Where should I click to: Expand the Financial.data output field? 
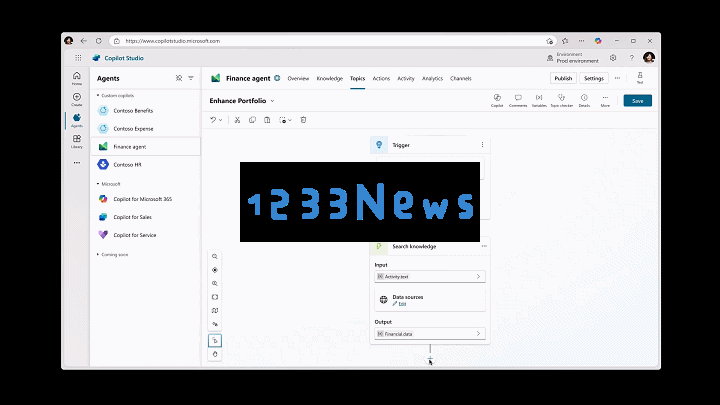click(x=430, y=334)
